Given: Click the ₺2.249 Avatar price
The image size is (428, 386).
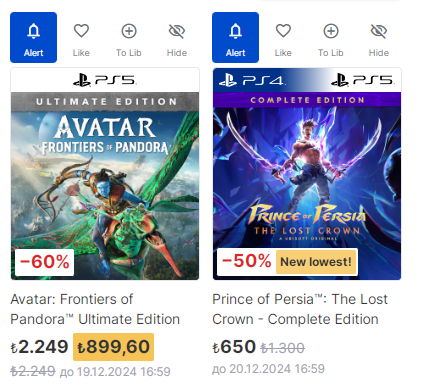Looking at the screenshot, I should 39,347.
